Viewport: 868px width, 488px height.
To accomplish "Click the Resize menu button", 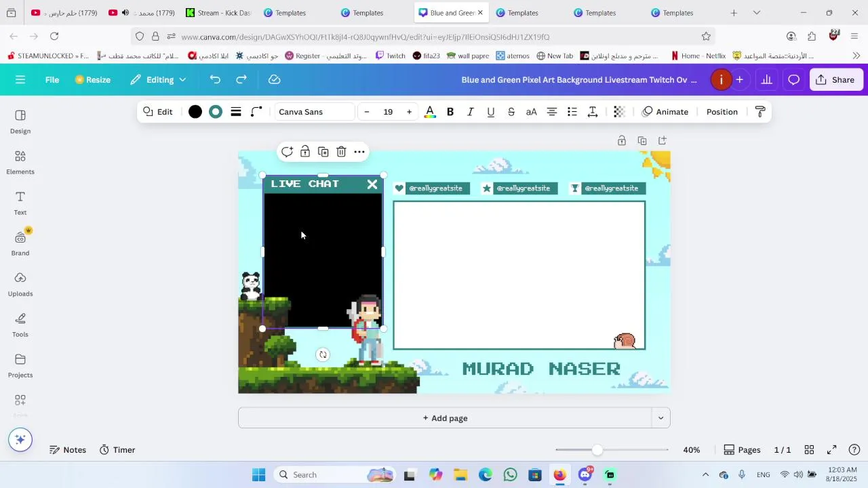I will coord(93,80).
